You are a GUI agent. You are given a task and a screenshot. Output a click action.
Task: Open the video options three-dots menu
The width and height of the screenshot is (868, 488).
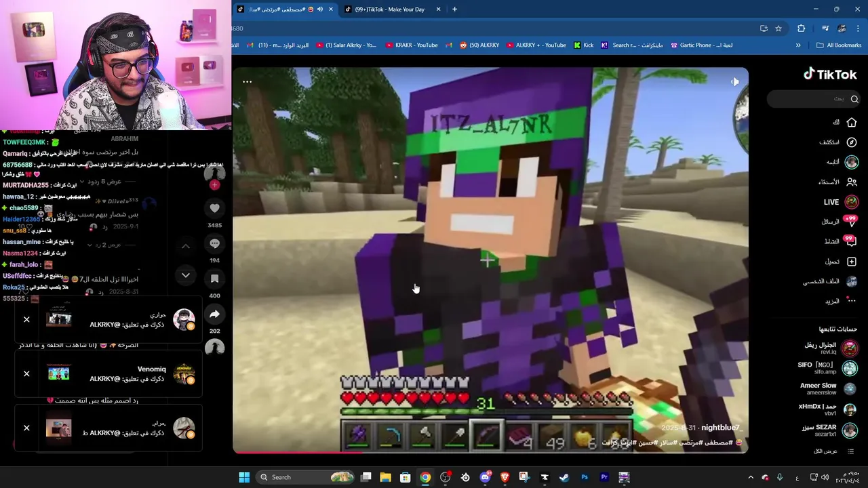tap(247, 82)
